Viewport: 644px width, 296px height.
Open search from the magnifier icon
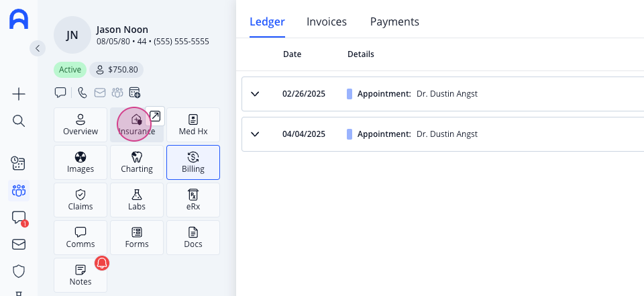tap(19, 121)
